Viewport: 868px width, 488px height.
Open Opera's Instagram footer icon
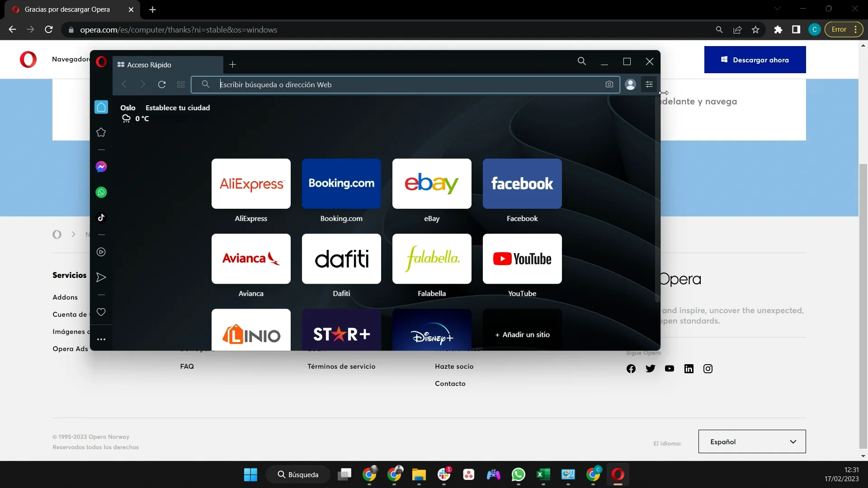[708, 369]
